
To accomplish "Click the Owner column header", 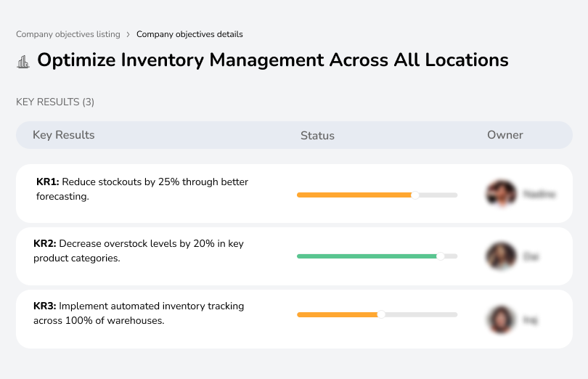I will point(505,135).
